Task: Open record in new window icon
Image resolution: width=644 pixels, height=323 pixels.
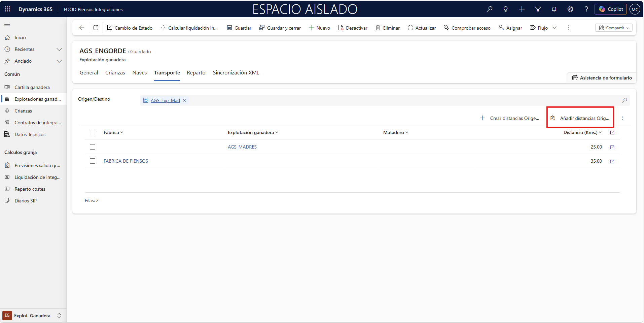Action: point(96,28)
